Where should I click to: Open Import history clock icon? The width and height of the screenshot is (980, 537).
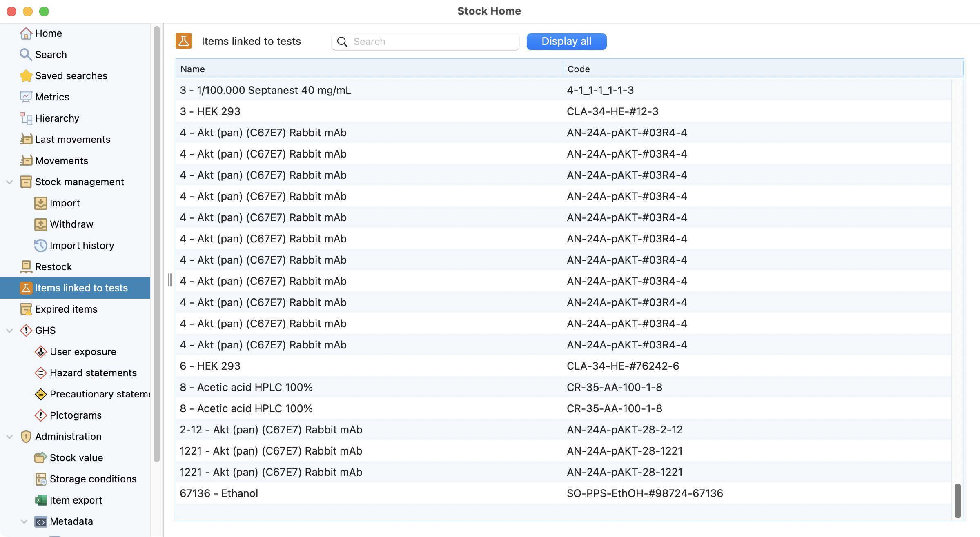coord(40,246)
